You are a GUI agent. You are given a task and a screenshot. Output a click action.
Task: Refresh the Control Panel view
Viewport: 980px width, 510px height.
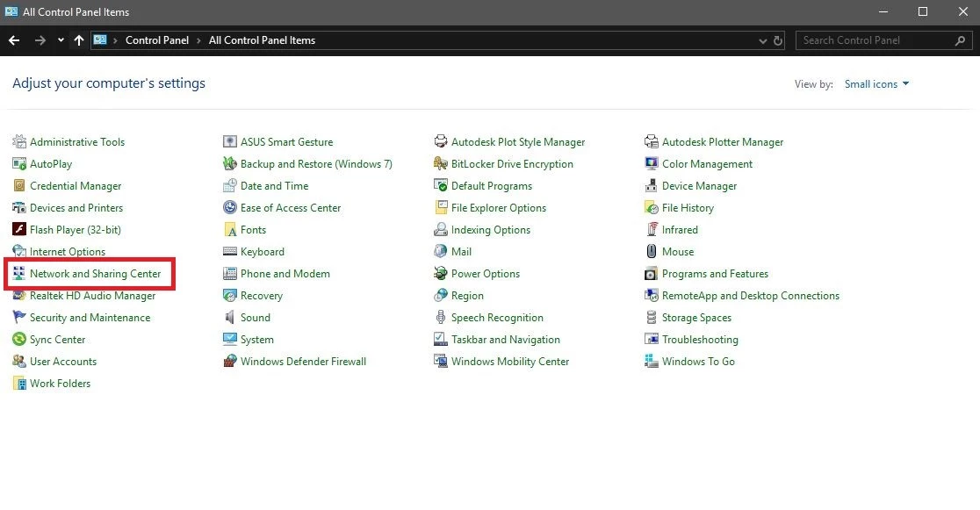(778, 40)
